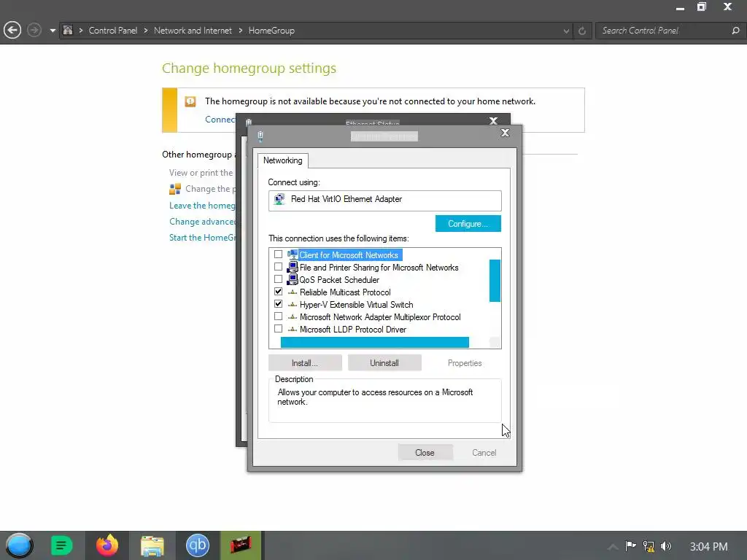Viewport: 747px width, 560px height.
Task: Check Microsoft LLDP Protocol Driver
Action: click(278, 329)
